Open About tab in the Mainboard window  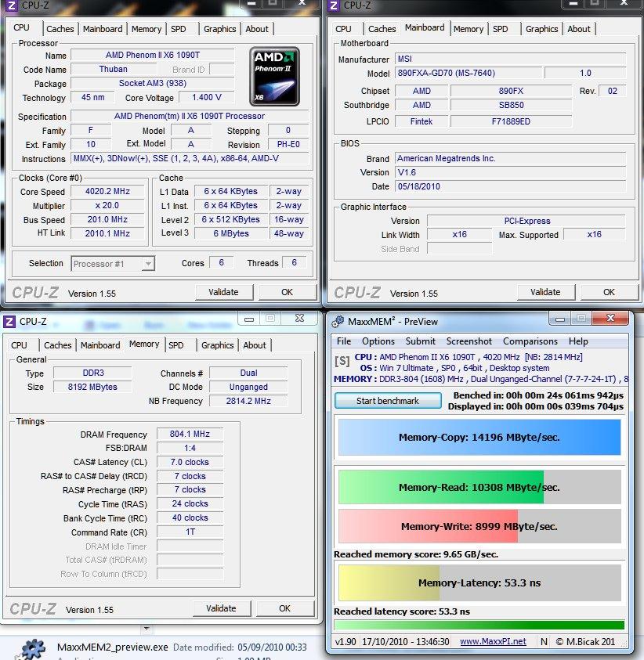point(579,29)
